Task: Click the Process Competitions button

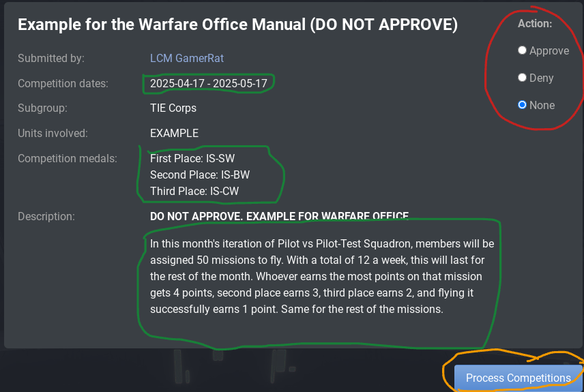Action: [518, 378]
